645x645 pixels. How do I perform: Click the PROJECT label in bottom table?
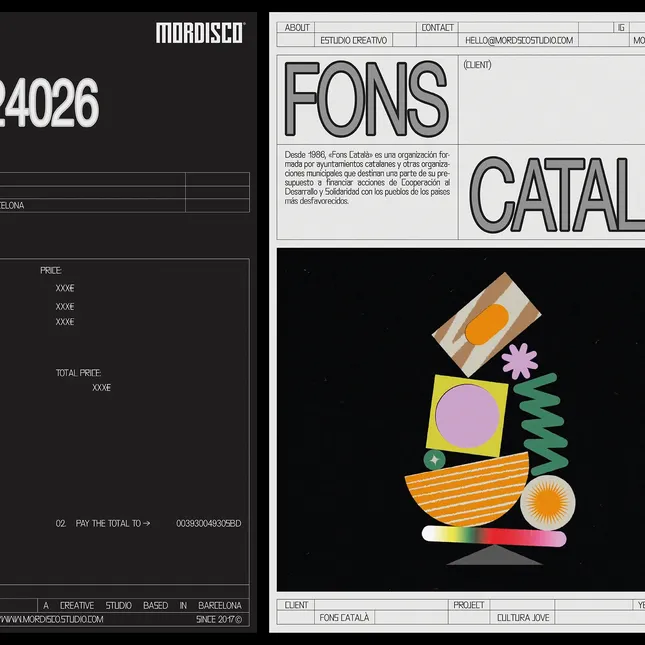(469, 605)
